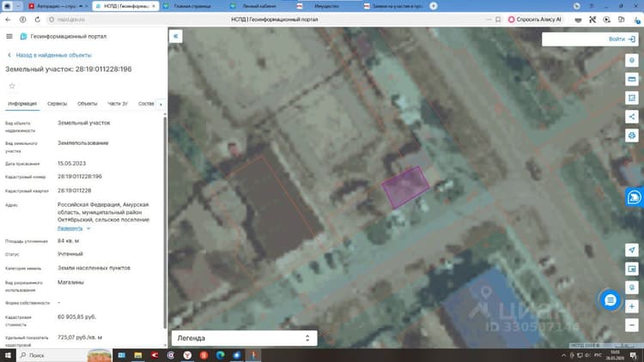Locate my position with the navigation arrow icon
Viewport: 644px width, 362px height.
click(632, 250)
